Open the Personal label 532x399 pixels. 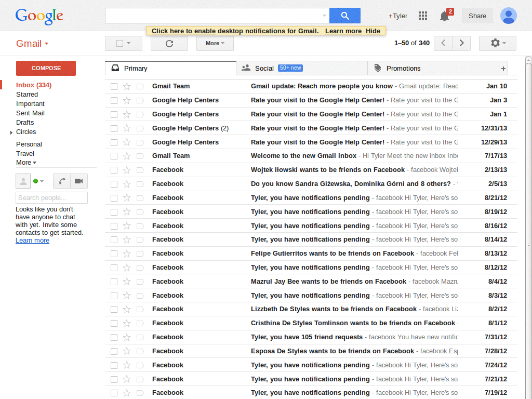[x=29, y=144]
